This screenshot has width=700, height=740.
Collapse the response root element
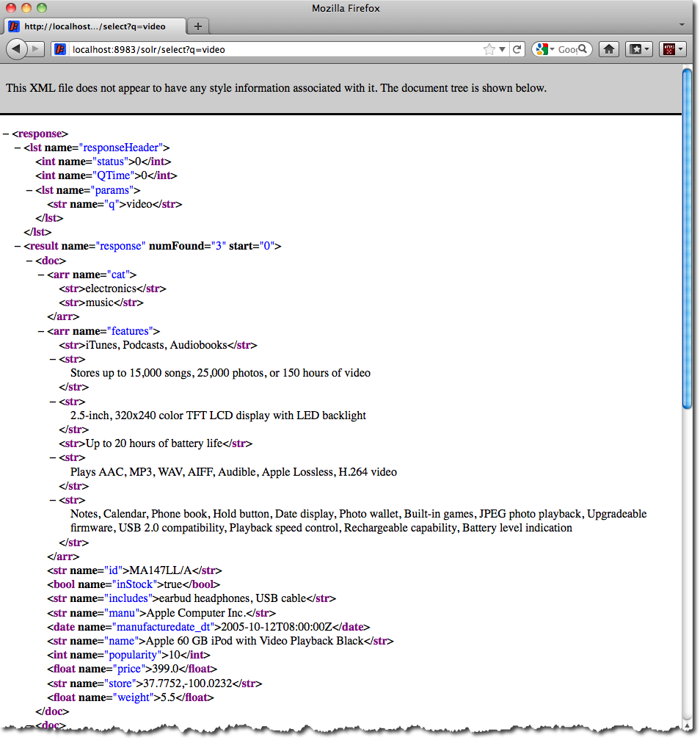click(6, 134)
